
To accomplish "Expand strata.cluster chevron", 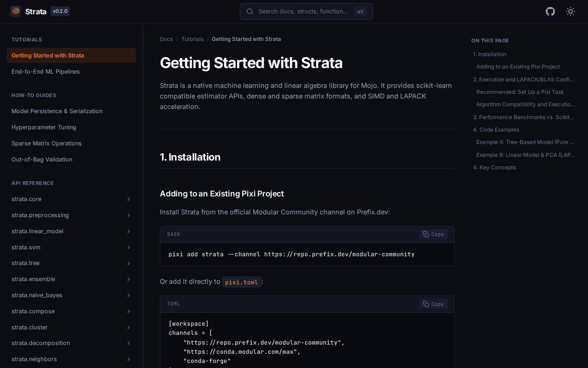I will [129, 328].
